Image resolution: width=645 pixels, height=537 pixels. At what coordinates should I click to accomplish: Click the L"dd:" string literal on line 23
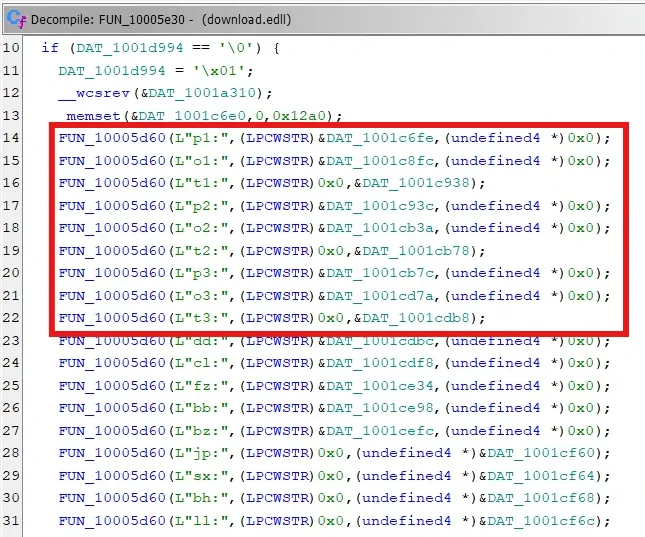coord(202,342)
